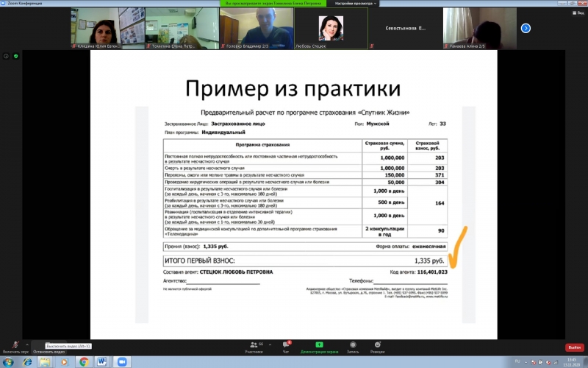Select Любовь Стецюк participant tile
This screenshot has height=368, width=588.
(x=331, y=28)
